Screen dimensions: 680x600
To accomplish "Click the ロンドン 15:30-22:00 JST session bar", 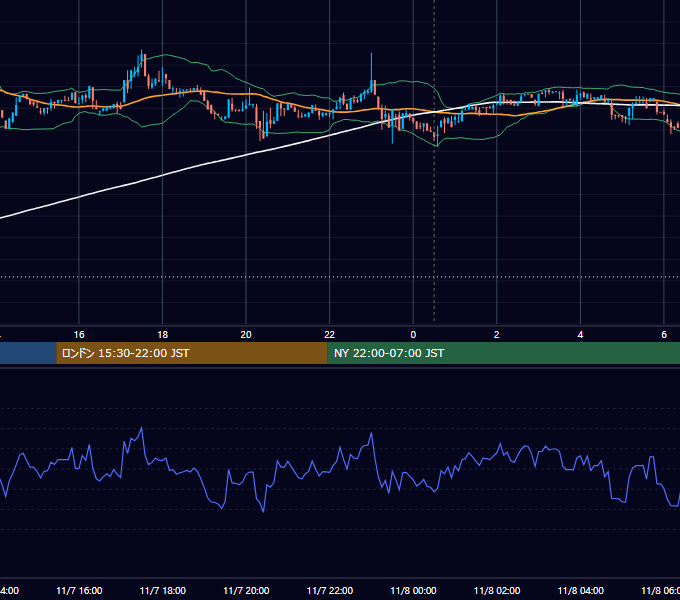I will coord(192,353).
